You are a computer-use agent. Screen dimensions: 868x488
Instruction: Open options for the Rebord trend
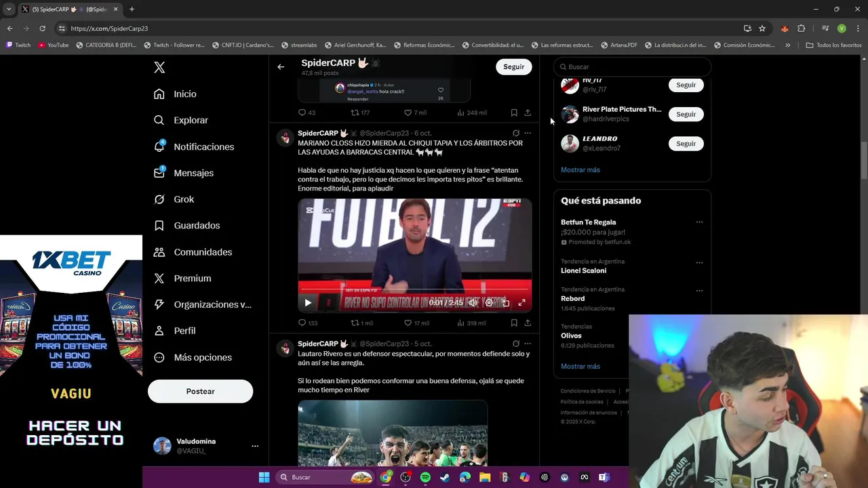[699, 291]
